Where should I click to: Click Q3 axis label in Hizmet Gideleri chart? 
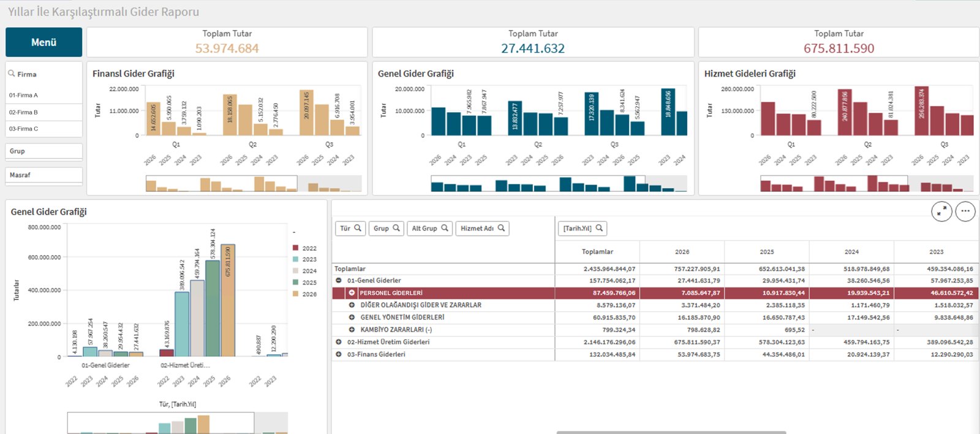pos(944,145)
